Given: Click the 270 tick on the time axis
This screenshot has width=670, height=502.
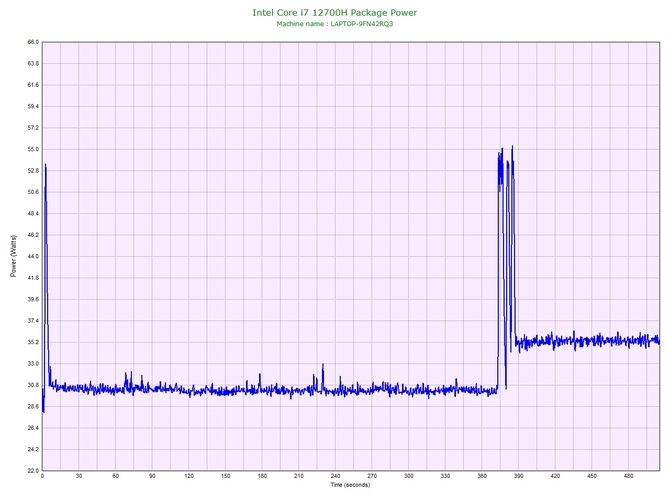Looking at the screenshot, I should click(372, 476).
